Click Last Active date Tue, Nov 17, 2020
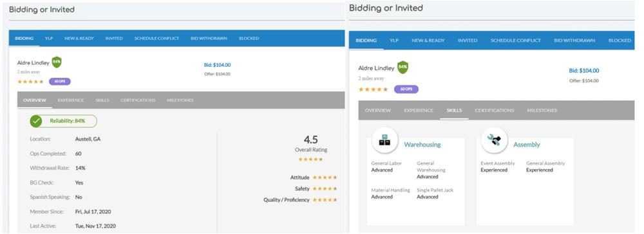 point(95,226)
